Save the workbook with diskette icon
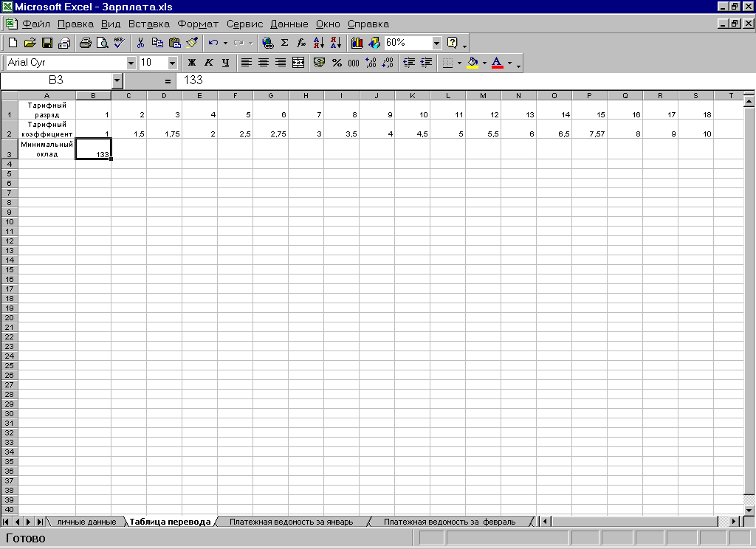 (47, 43)
